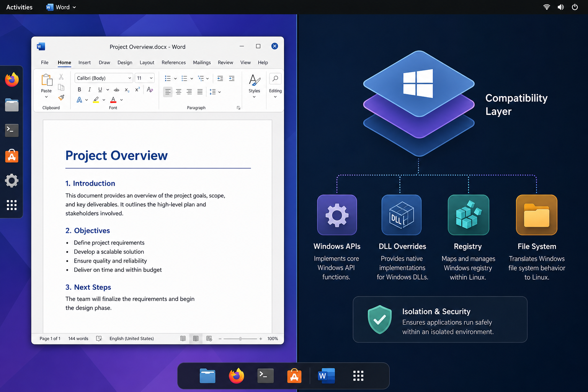588x392 pixels.
Task: Toggle Bold formatting
Action: [x=79, y=90]
